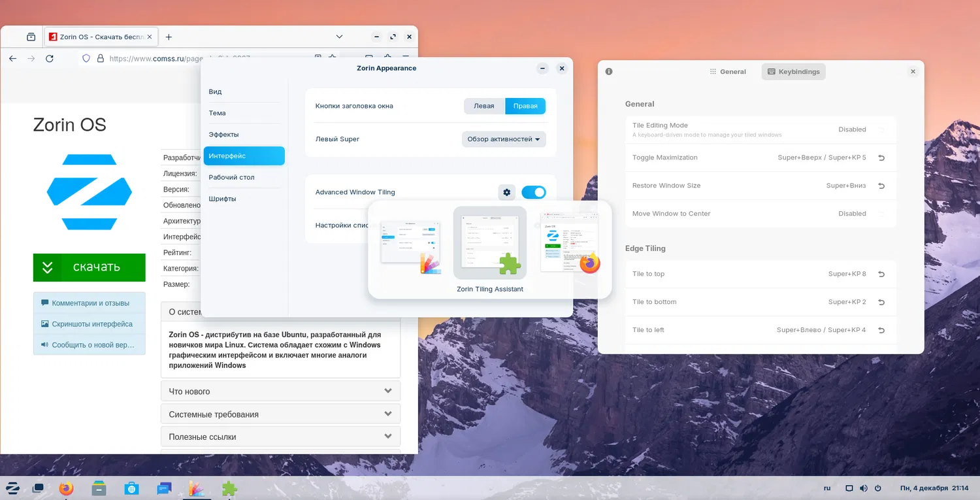Click the 'Disabled' value for Tile Editing Mode
This screenshot has height=500, width=980.
tap(852, 129)
